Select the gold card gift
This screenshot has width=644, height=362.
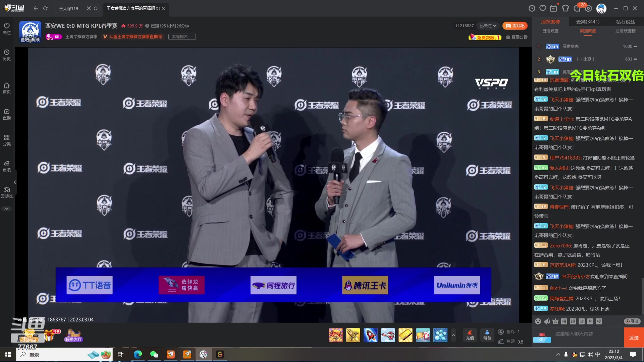pos(406,335)
